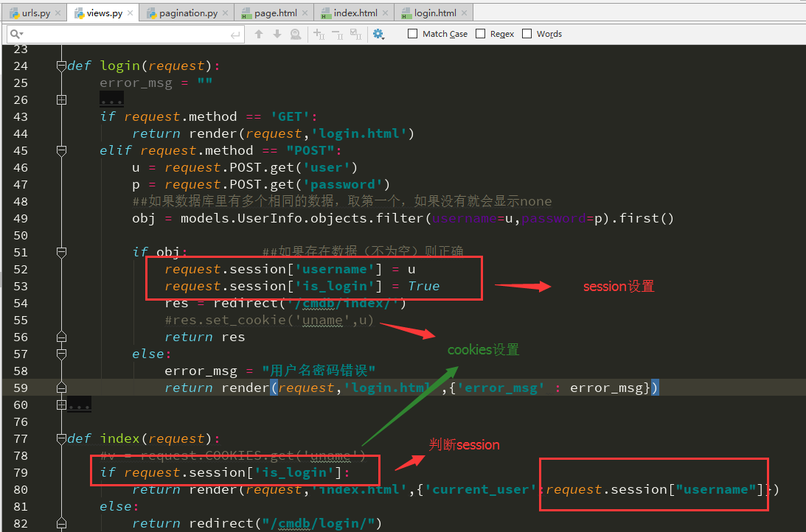Select all occurrences icon
Viewport: 806px width, 532px height.
click(355, 34)
